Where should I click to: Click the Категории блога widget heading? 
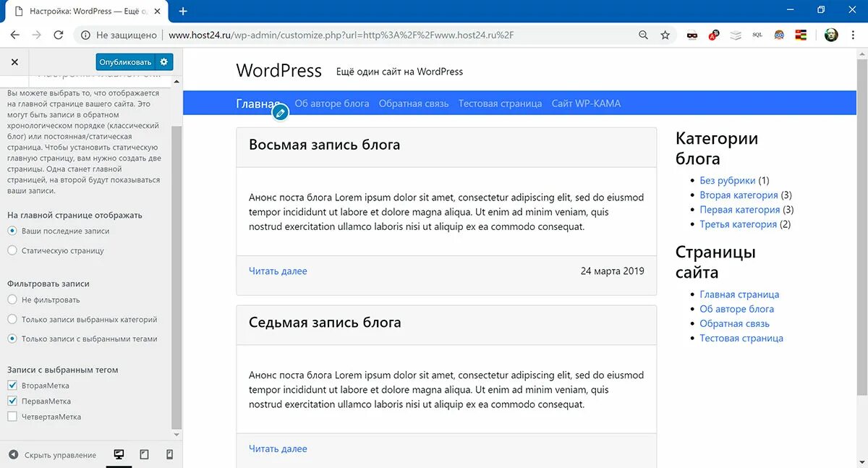click(x=717, y=148)
